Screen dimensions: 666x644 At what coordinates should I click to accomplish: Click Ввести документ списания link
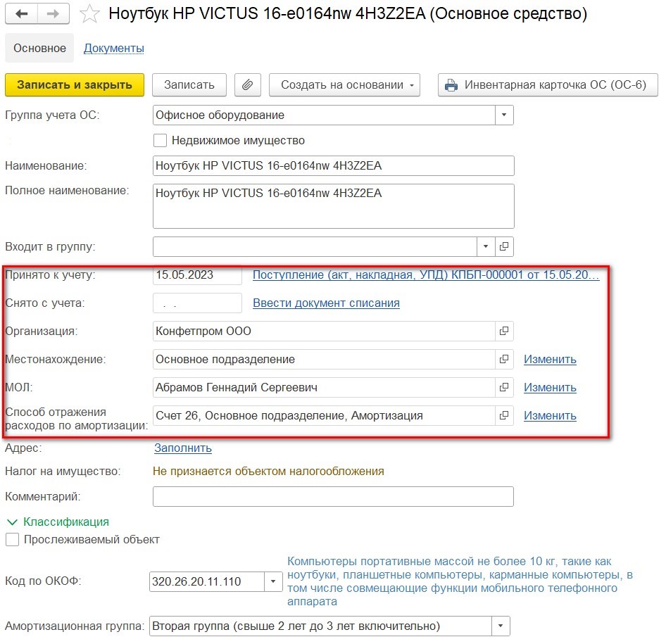coord(326,303)
